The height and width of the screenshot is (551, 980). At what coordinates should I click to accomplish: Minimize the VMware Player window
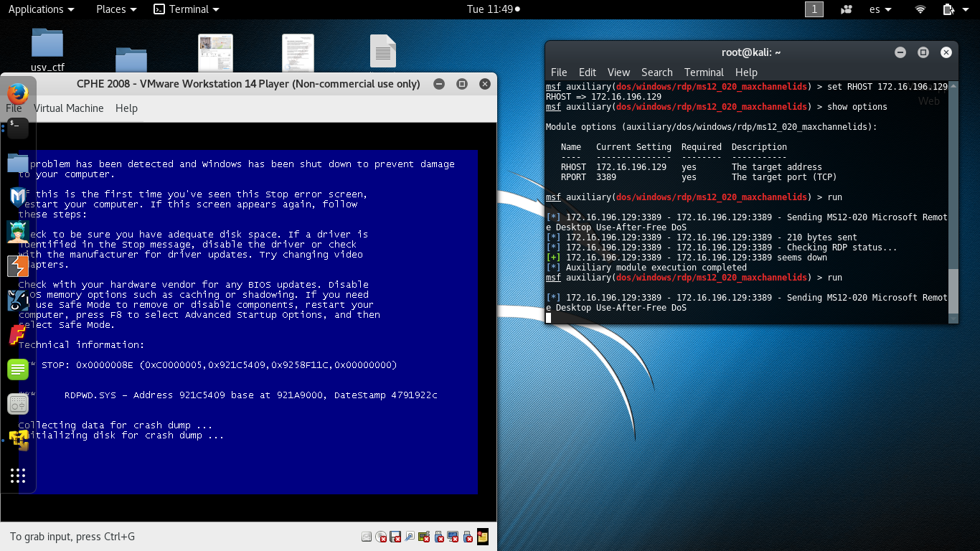point(439,84)
